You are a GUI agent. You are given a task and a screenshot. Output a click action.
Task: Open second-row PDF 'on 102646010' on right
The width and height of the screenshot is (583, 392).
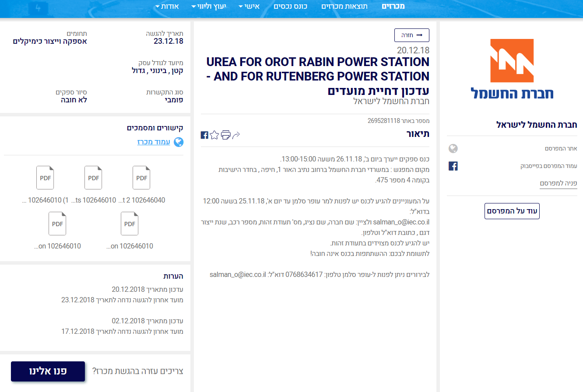pos(130,223)
